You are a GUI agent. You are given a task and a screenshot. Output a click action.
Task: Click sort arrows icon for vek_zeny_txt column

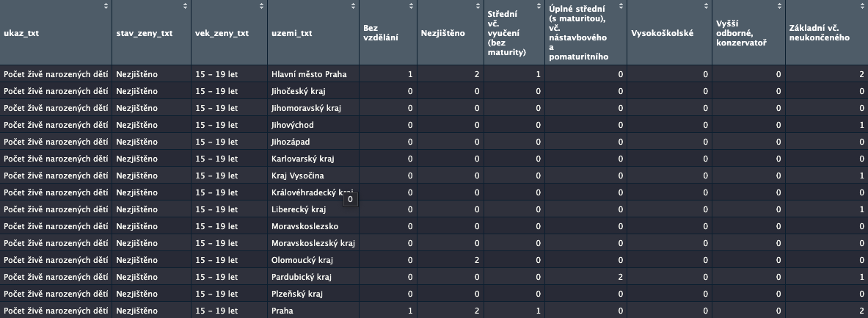[262, 6]
